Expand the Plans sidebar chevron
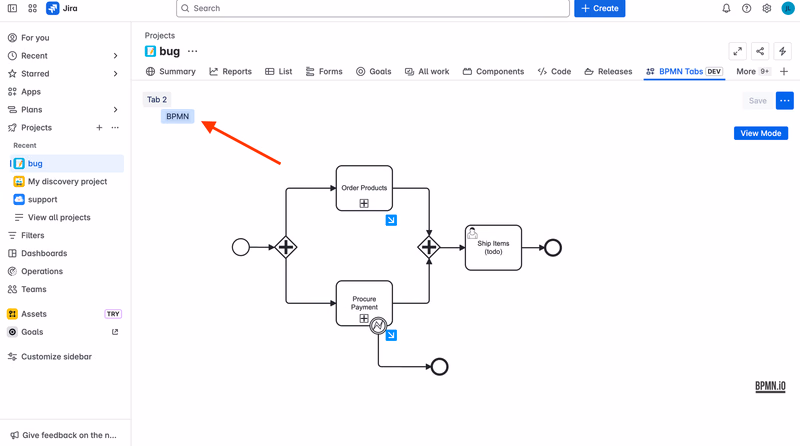This screenshot has height=446, width=800. [x=115, y=109]
